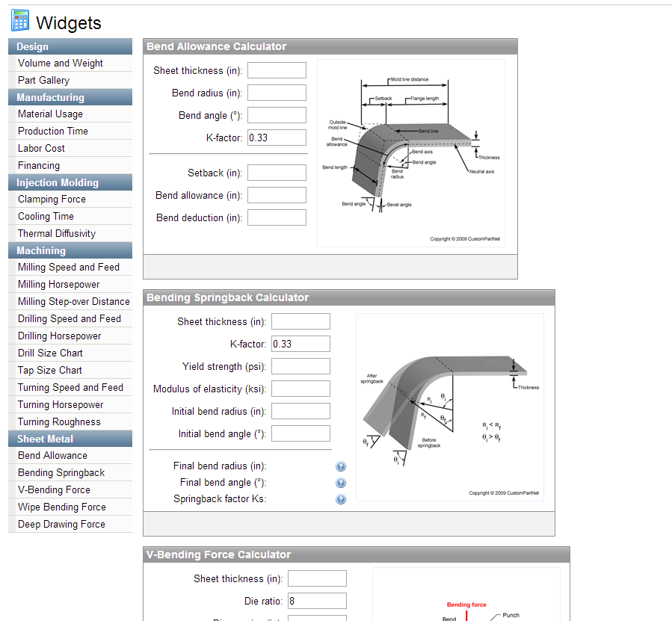The width and height of the screenshot is (672, 621).
Task: Click the Design section header
Action: coord(70,46)
